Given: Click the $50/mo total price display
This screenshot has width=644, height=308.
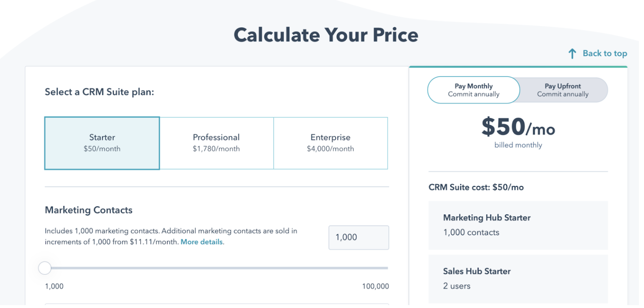Looking at the screenshot, I should coord(518,126).
